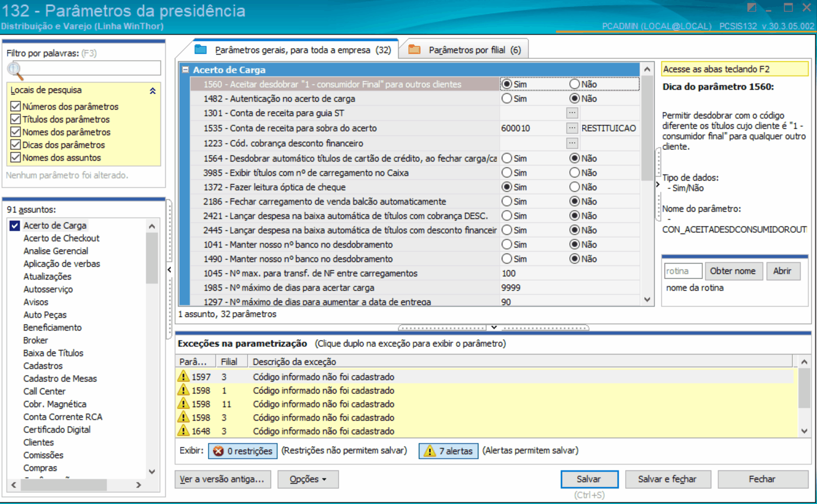This screenshot has height=504, width=817.
Task: Click Salvar e fechar button
Action: coord(667,479)
